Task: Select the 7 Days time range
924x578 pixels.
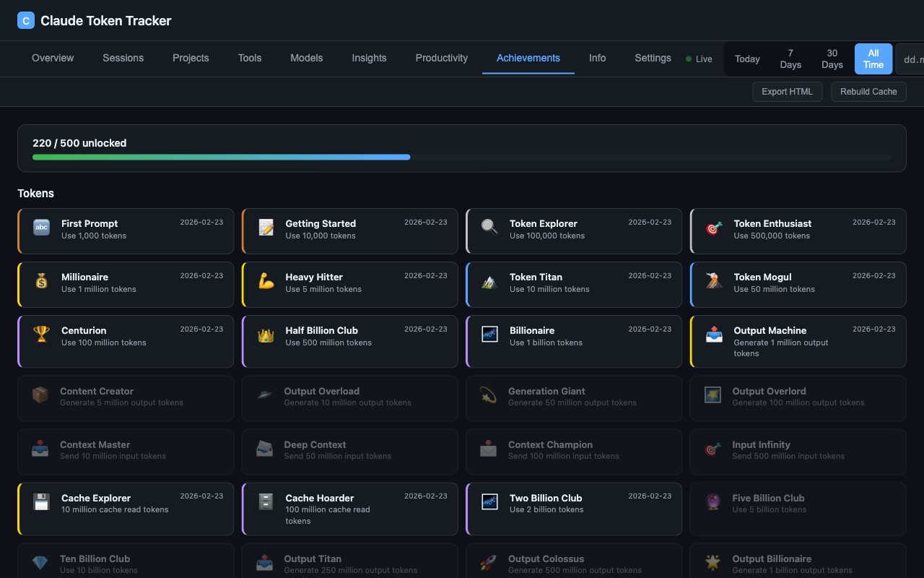Action: pyautogui.click(x=790, y=59)
